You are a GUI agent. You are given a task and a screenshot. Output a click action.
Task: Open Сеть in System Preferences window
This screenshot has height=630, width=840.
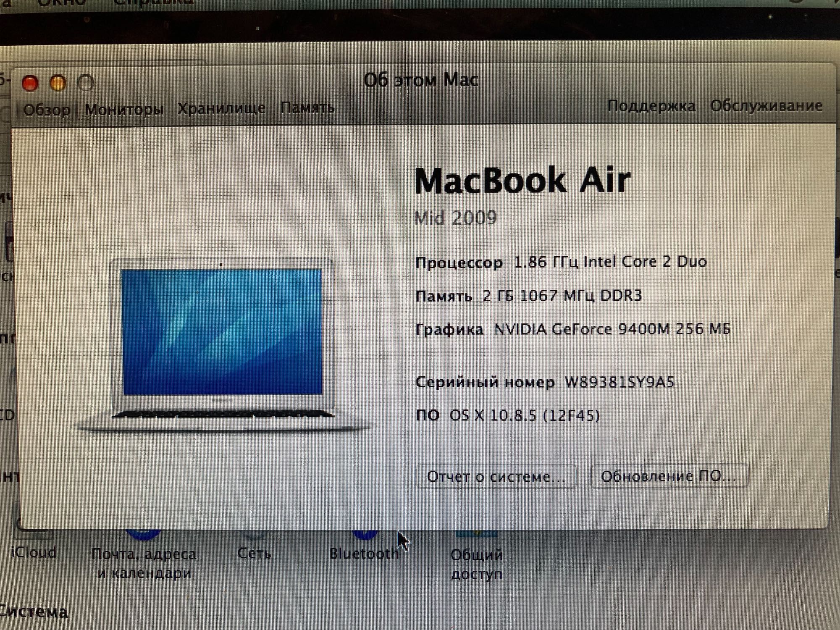tap(254, 546)
